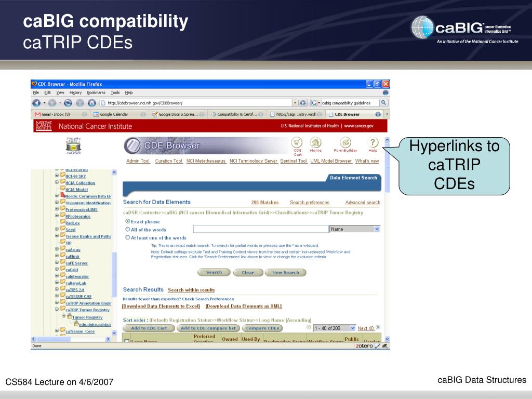Click the Stop loading icon
532x399 pixels.
click(79, 103)
